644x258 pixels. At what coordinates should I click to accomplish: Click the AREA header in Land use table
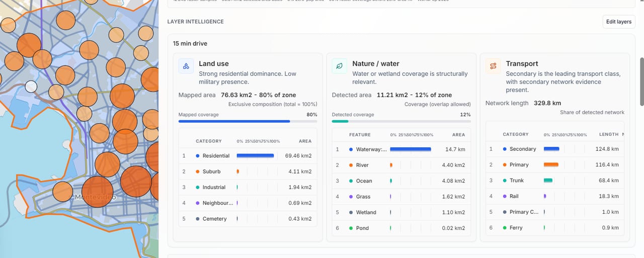[x=305, y=141]
